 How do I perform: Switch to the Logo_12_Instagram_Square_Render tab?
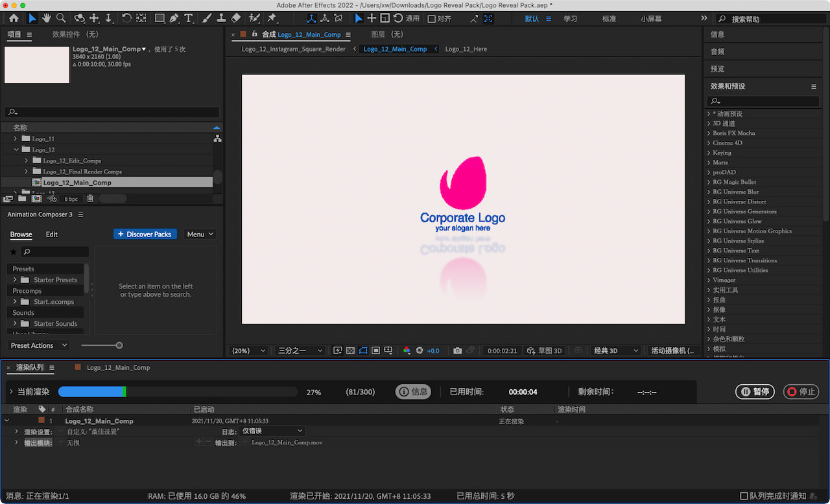pos(293,49)
